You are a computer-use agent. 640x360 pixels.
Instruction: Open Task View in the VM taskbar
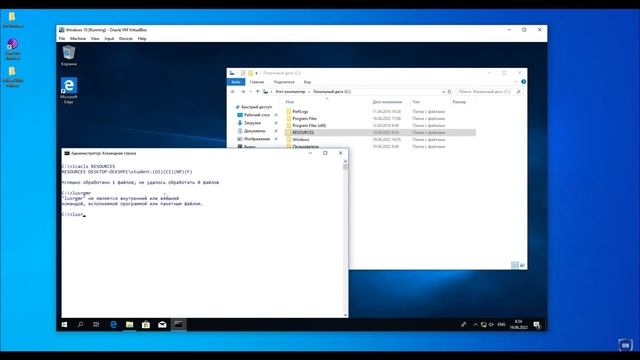96,324
